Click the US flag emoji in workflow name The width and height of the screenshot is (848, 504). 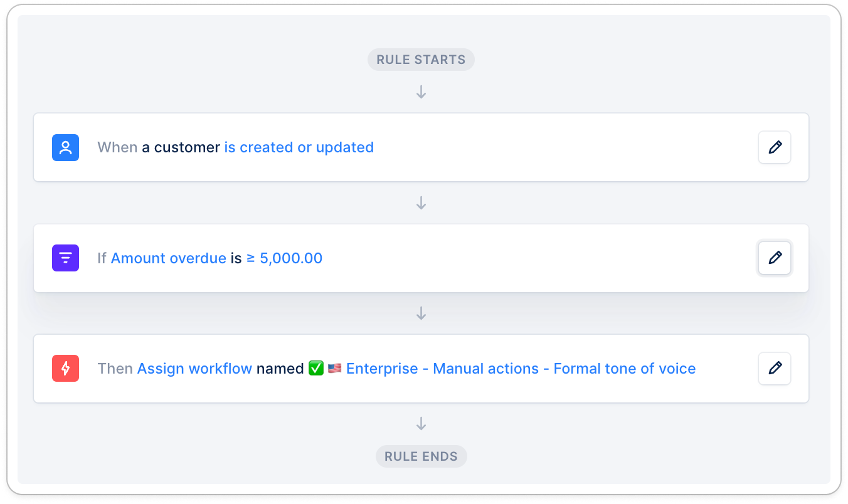(x=335, y=369)
